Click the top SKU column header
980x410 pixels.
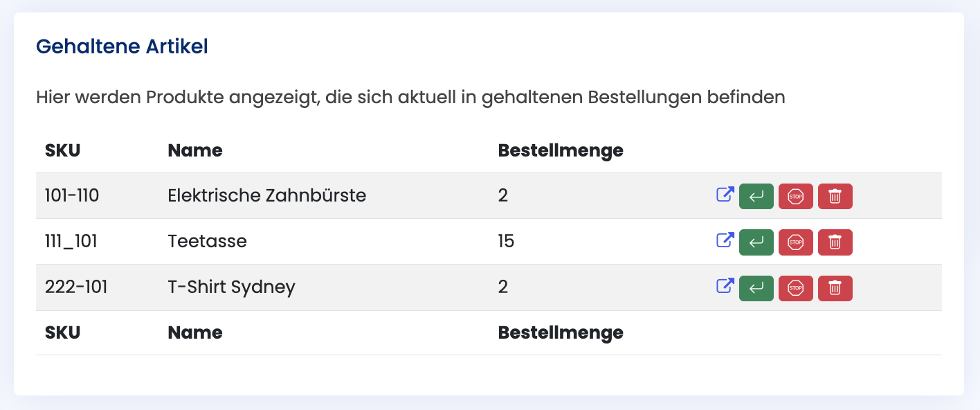pyautogui.click(x=62, y=150)
